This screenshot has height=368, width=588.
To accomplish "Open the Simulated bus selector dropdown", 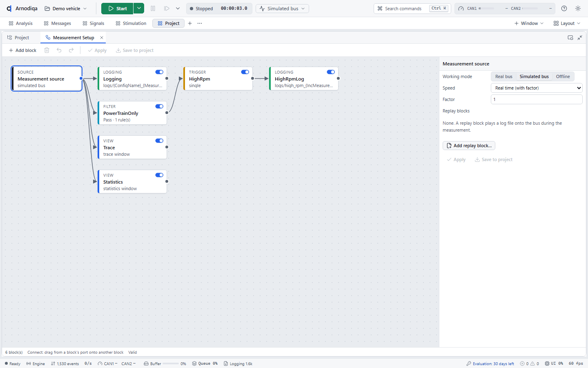I will click(x=282, y=9).
